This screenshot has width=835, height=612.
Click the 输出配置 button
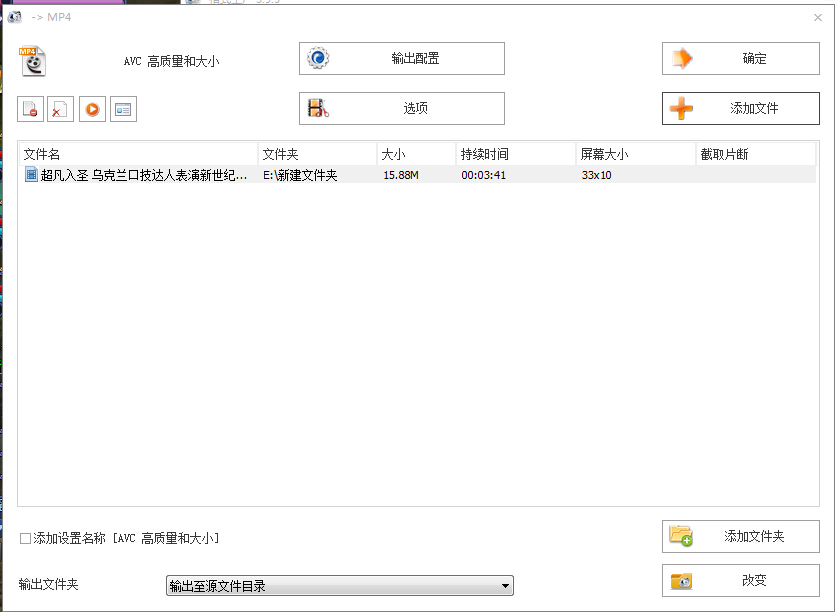pyautogui.click(x=401, y=58)
